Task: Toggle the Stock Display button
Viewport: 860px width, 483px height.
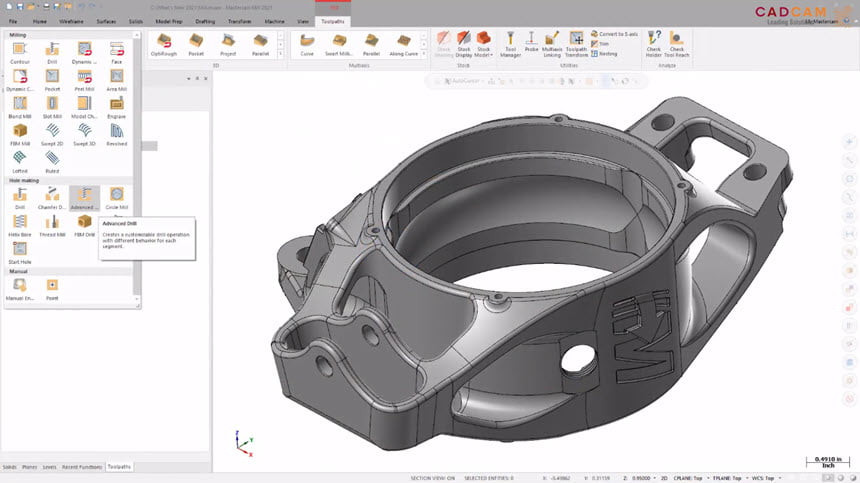Action: (x=463, y=44)
